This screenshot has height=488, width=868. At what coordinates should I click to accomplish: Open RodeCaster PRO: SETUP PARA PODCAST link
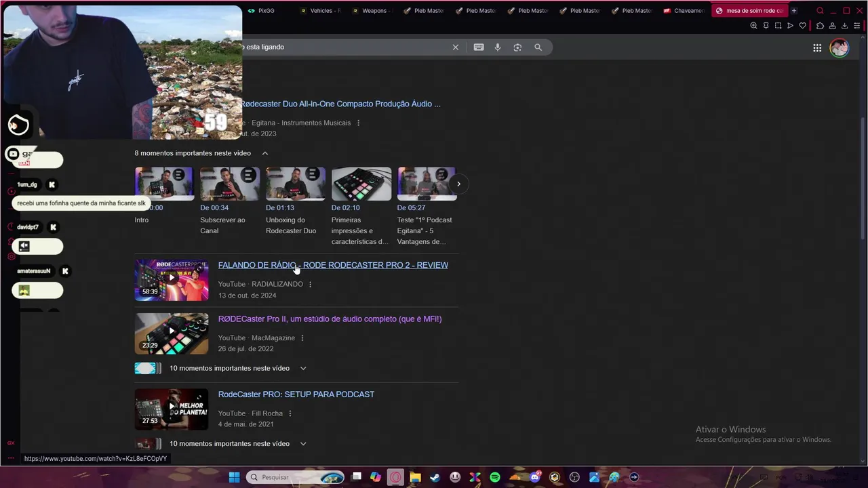pyautogui.click(x=296, y=394)
